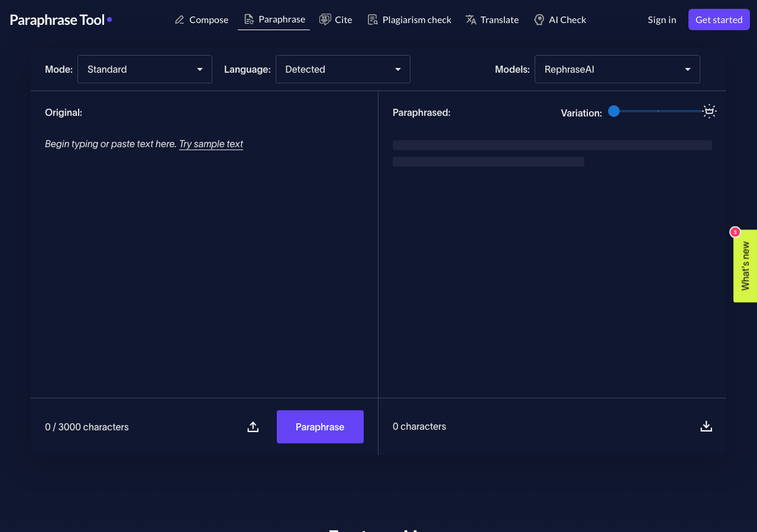Click the premium crown icon at the Variation slider end
The width and height of the screenshot is (757, 532).
[710, 111]
